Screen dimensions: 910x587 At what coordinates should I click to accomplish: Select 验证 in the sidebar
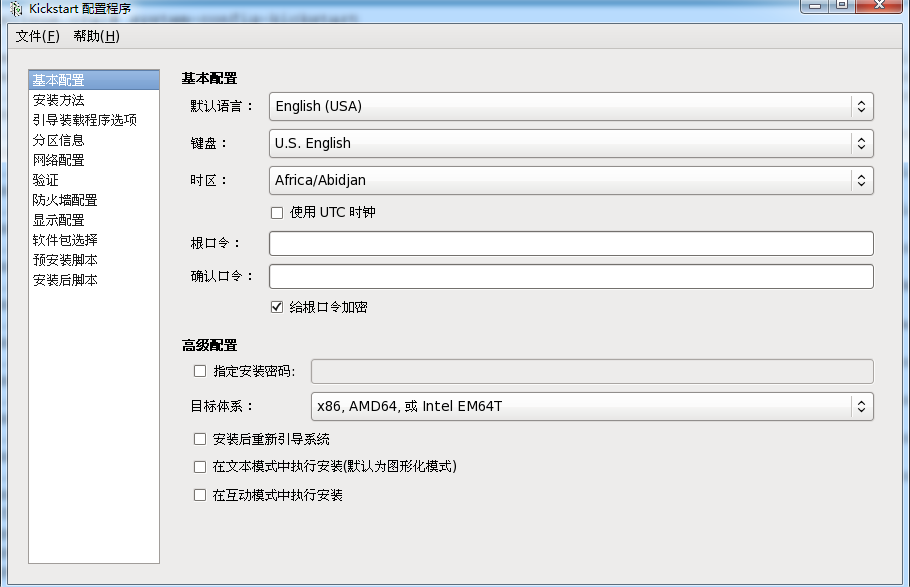tap(94, 180)
